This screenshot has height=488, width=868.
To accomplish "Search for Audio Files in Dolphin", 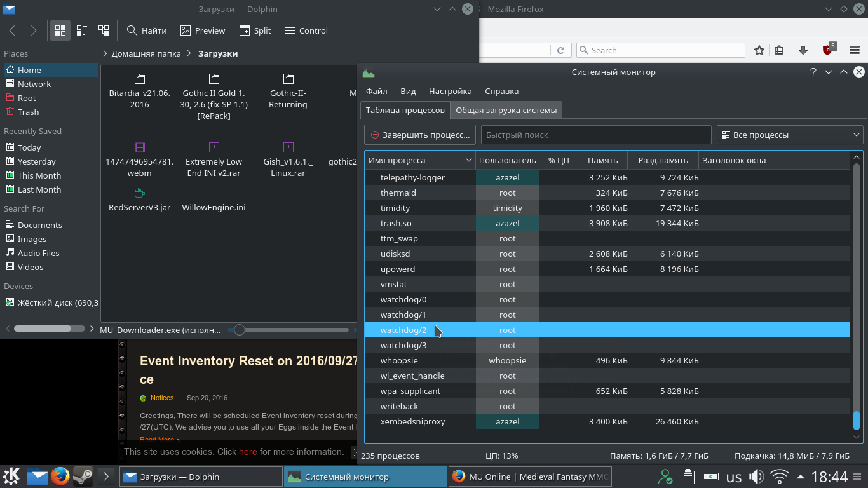I will 51,253.
